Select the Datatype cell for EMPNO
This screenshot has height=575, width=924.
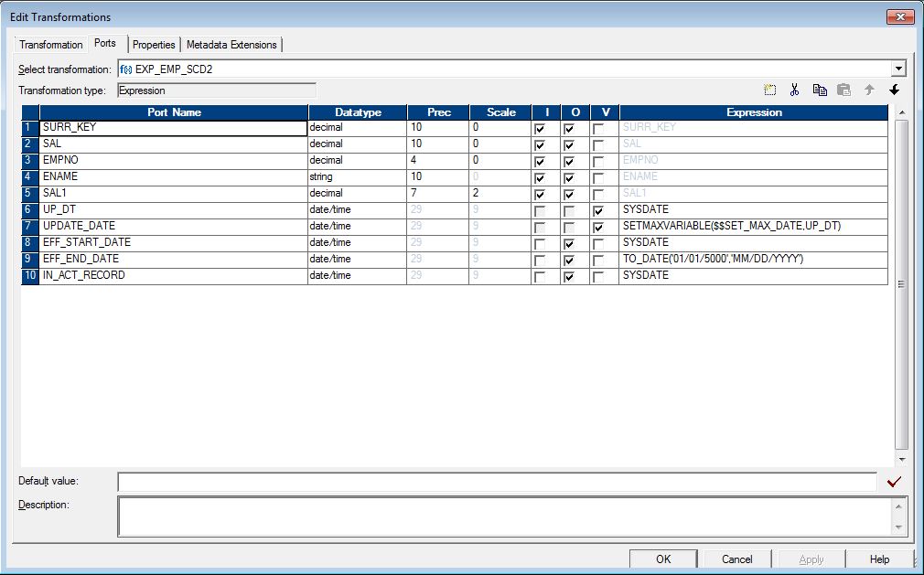click(x=357, y=160)
